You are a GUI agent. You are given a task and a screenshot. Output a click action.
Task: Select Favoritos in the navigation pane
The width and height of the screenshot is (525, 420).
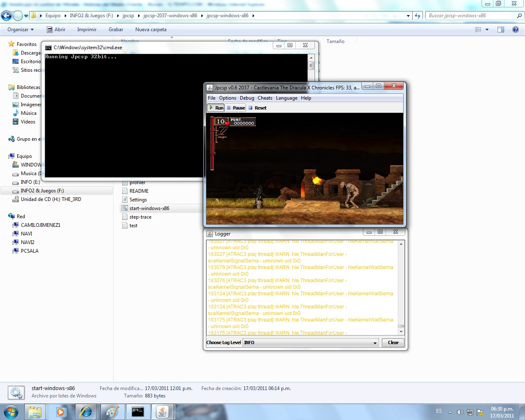(x=27, y=44)
